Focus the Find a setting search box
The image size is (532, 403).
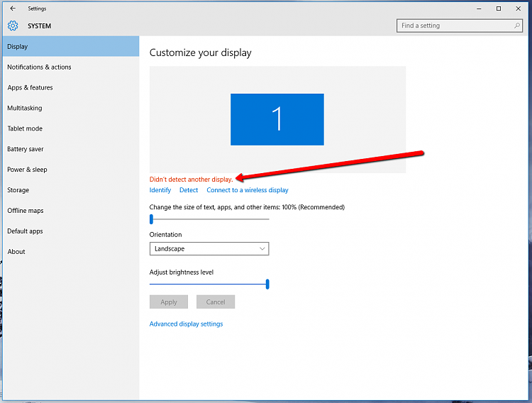[460, 26]
